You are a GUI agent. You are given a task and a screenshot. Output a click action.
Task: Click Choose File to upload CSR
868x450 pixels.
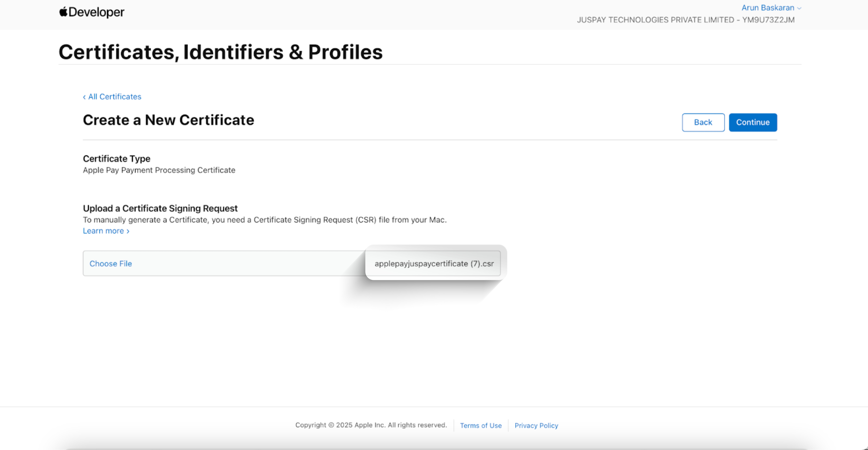[111, 264]
